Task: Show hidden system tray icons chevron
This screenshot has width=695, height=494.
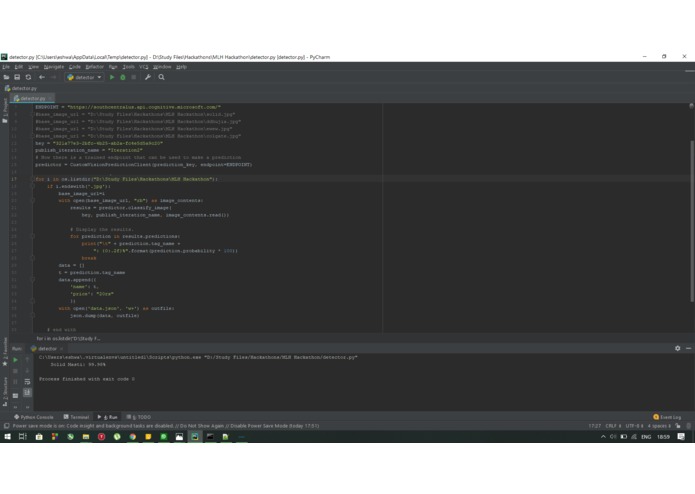Action: (x=603, y=437)
